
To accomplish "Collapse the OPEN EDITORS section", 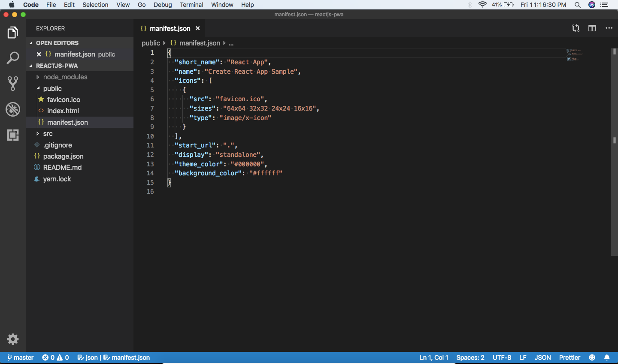I will [x=56, y=43].
